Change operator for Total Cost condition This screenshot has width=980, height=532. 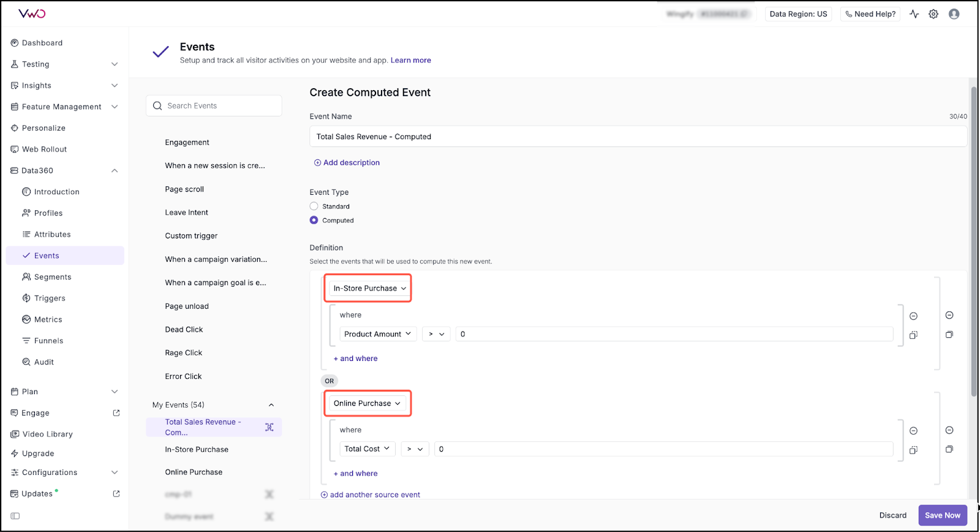click(x=415, y=449)
